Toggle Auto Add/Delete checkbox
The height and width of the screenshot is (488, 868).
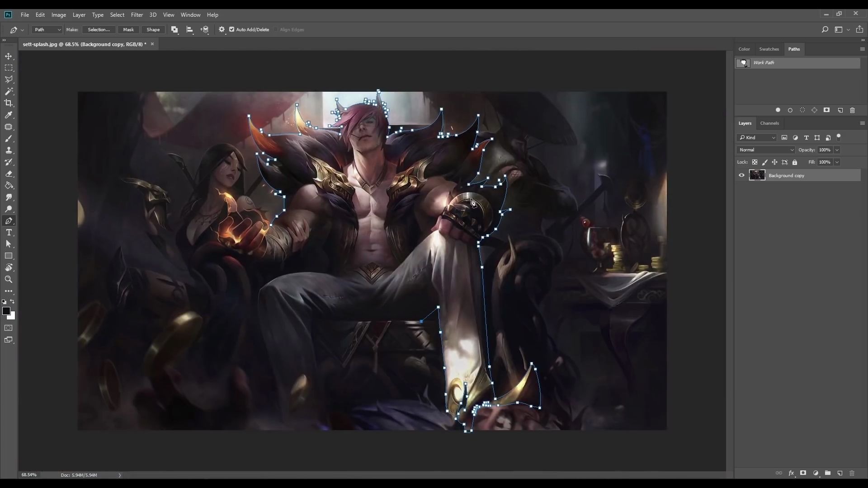pos(232,29)
